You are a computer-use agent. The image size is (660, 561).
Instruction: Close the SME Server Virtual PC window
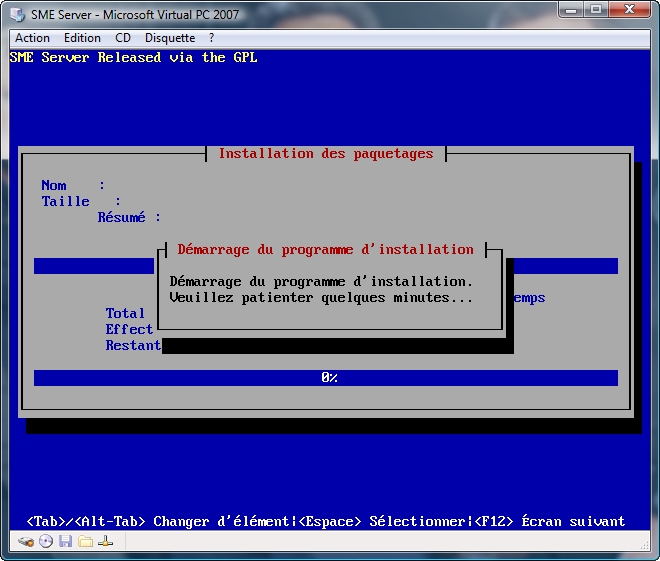pyautogui.click(x=629, y=9)
